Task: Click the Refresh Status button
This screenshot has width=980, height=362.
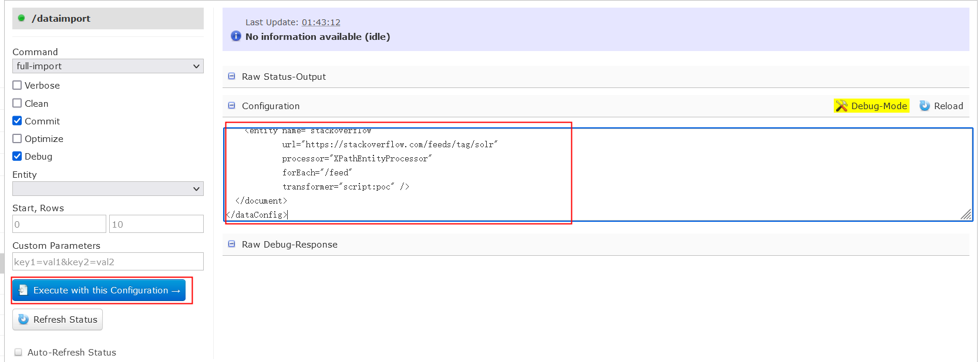Action: coord(58,319)
